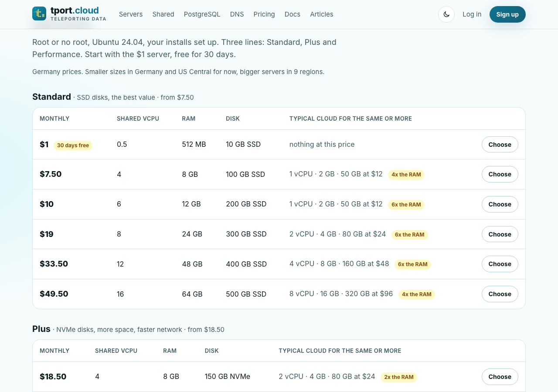Click "4 vCPU · 8 GB · 160 GB at $48" text
Image resolution: width=558 pixels, height=392 pixels.
coord(339,264)
